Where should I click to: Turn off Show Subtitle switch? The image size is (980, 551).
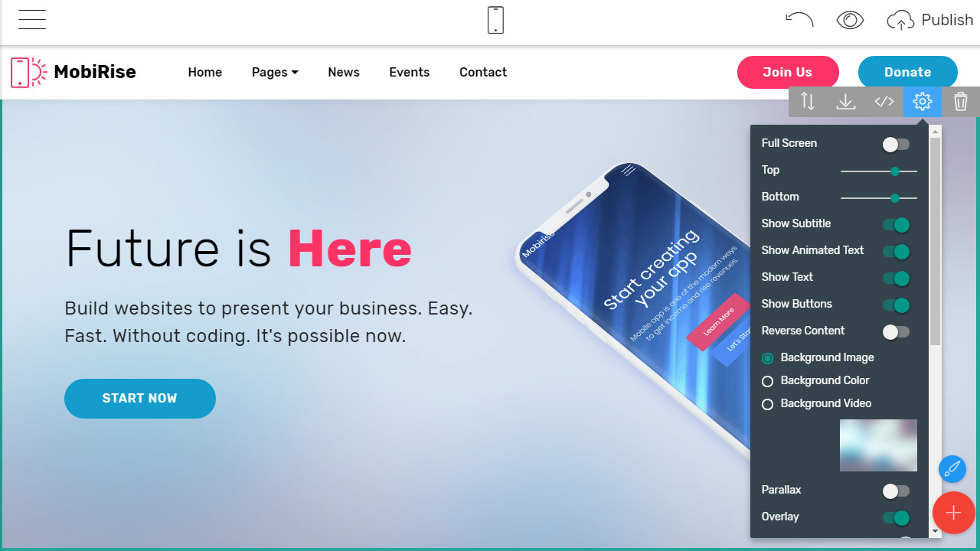(x=896, y=224)
